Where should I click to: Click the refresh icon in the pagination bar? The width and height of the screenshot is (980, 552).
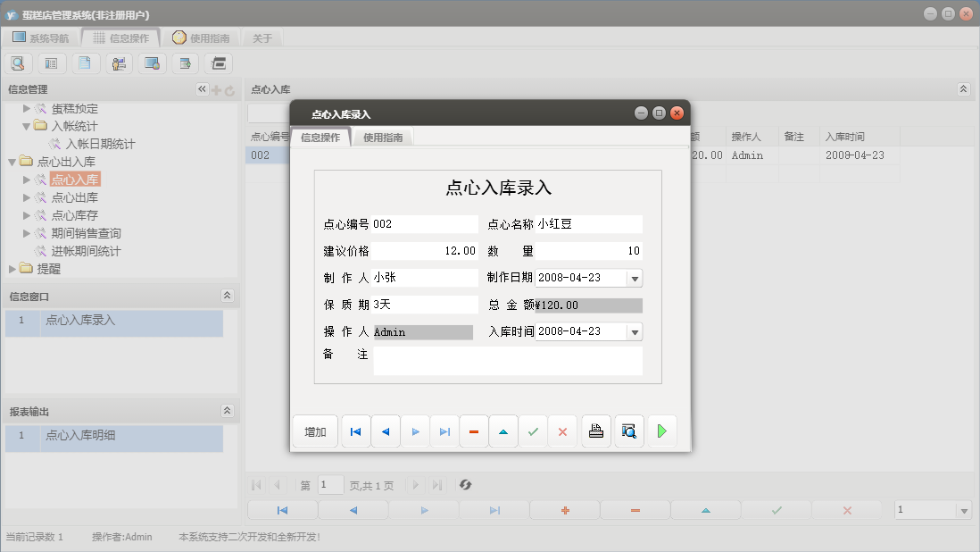pyautogui.click(x=464, y=485)
